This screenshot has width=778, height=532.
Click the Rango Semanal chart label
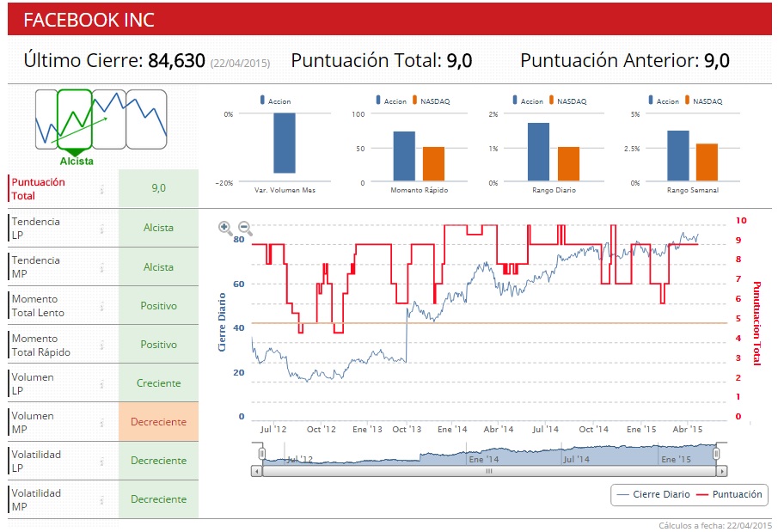tap(693, 190)
